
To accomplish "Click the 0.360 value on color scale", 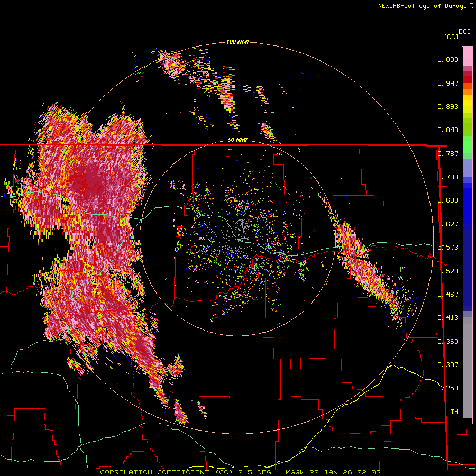I will pos(448,342).
